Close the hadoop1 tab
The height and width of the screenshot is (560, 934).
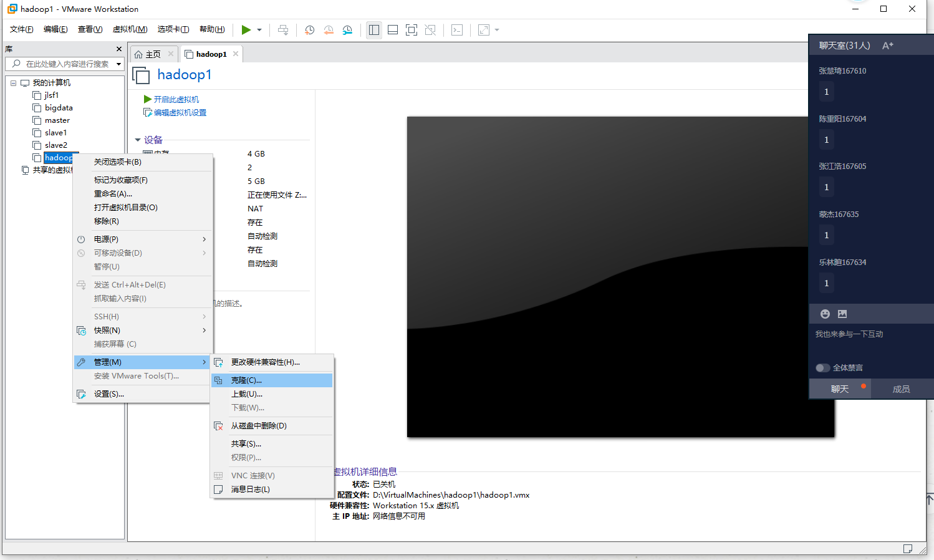coord(236,54)
